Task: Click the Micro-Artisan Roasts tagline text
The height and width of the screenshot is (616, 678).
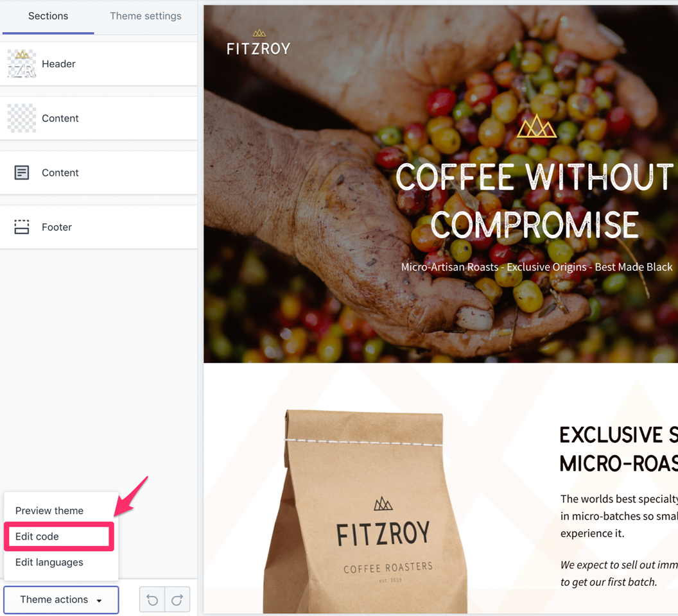Action: (537, 267)
